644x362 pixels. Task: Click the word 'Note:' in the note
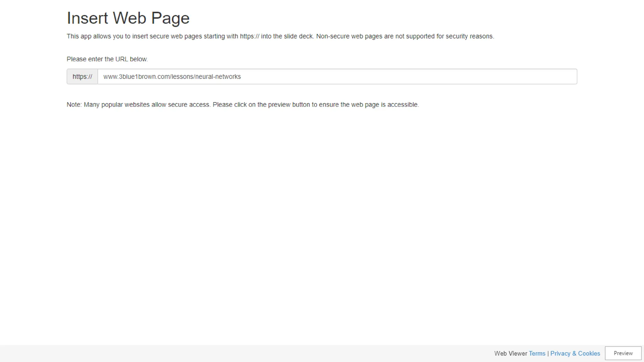(74, 105)
